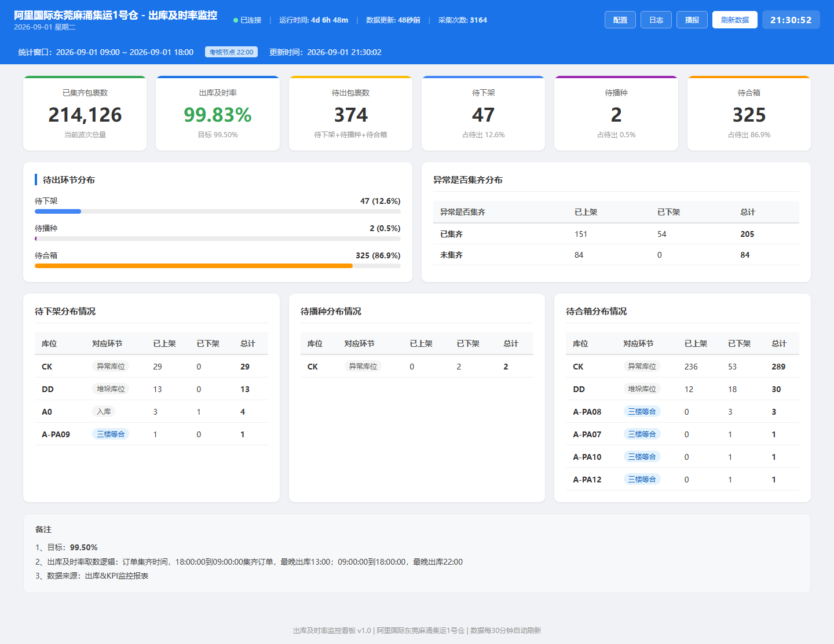Click 三楼等合 tag in A-PA09 row
Screen dimensions: 834x644
111,434
